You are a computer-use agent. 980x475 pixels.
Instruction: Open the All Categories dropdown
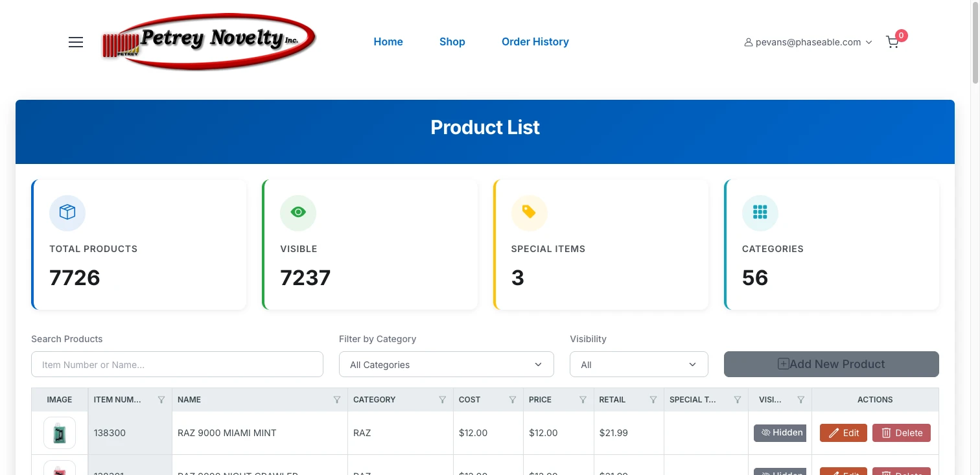coord(446,364)
